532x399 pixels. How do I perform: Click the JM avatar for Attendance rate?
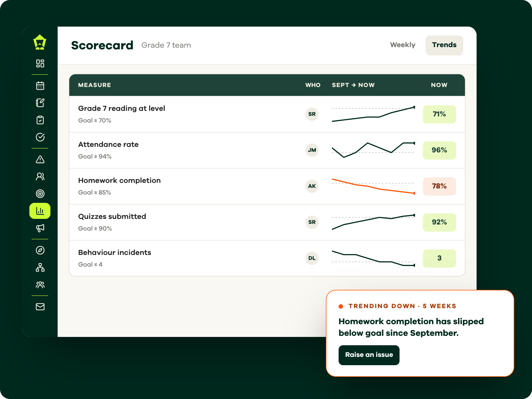pos(312,150)
